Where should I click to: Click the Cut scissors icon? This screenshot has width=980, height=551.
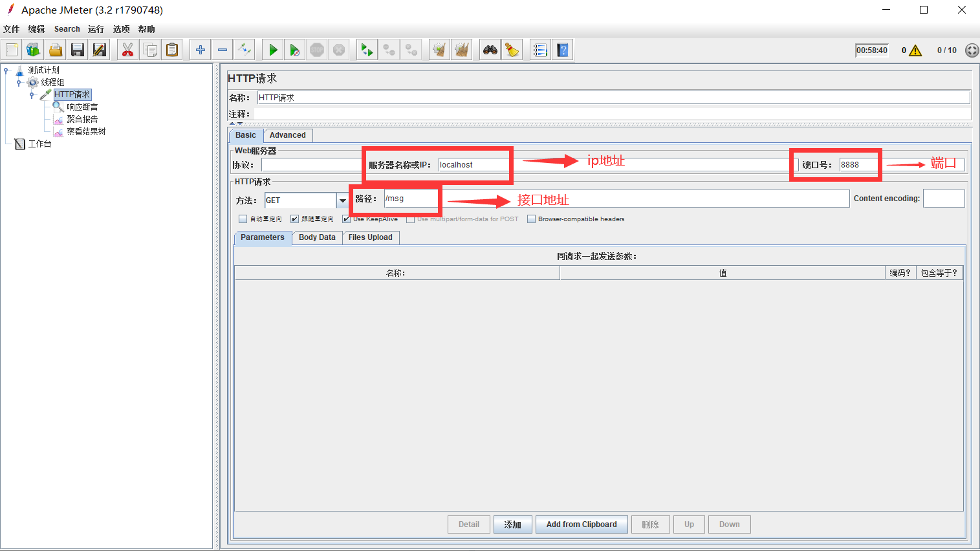tap(128, 50)
